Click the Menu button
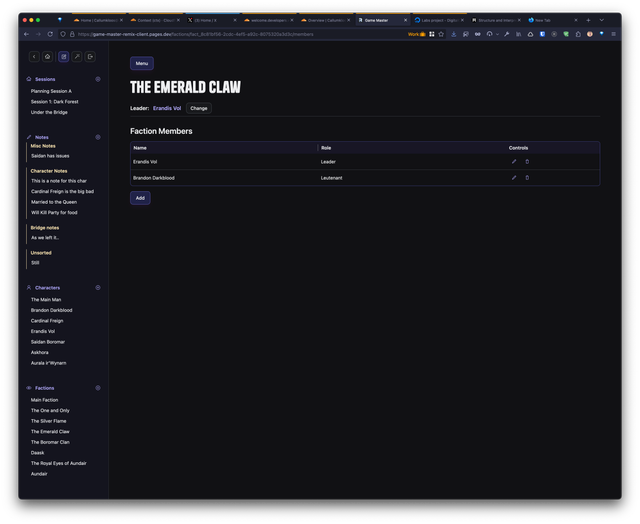 click(142, 63)
